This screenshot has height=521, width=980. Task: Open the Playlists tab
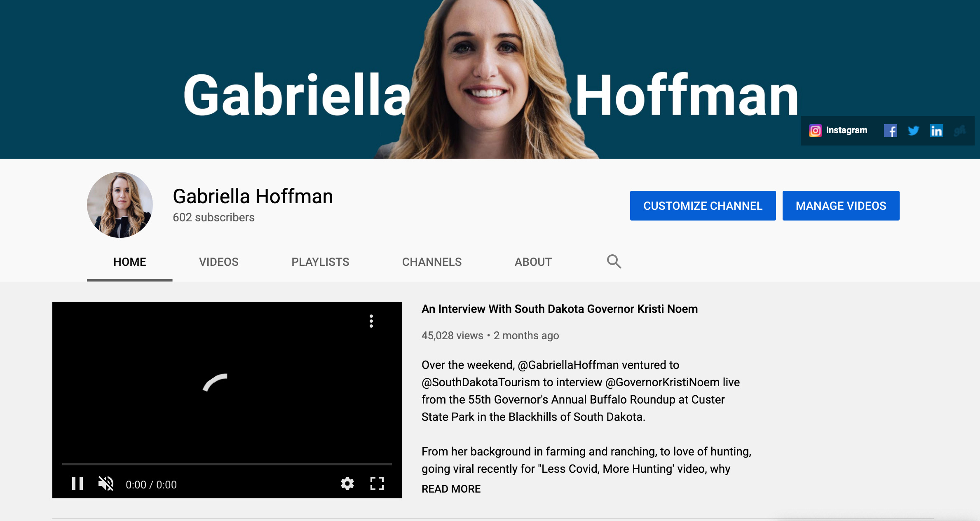tap(320, 262)
